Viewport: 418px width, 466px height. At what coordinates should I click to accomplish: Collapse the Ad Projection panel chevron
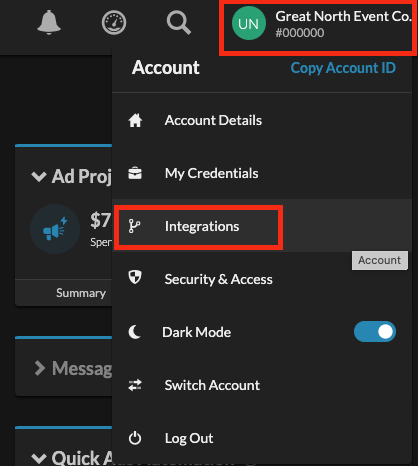click(39, 176)
